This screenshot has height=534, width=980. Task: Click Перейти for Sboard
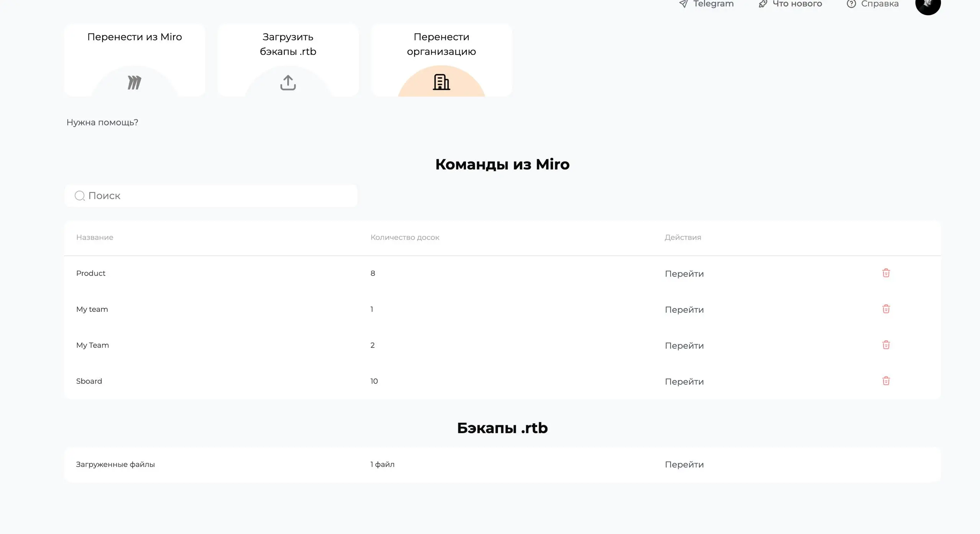(684, 382)
